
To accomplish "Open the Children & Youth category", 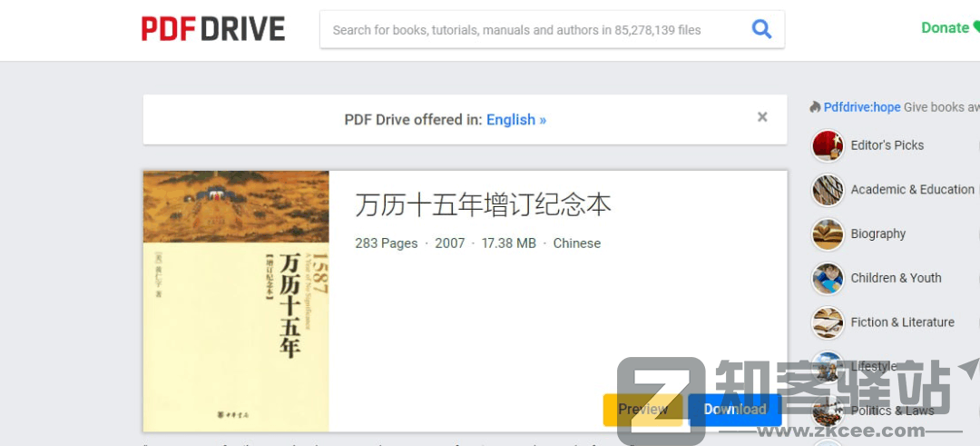I will tap(897, 278).
